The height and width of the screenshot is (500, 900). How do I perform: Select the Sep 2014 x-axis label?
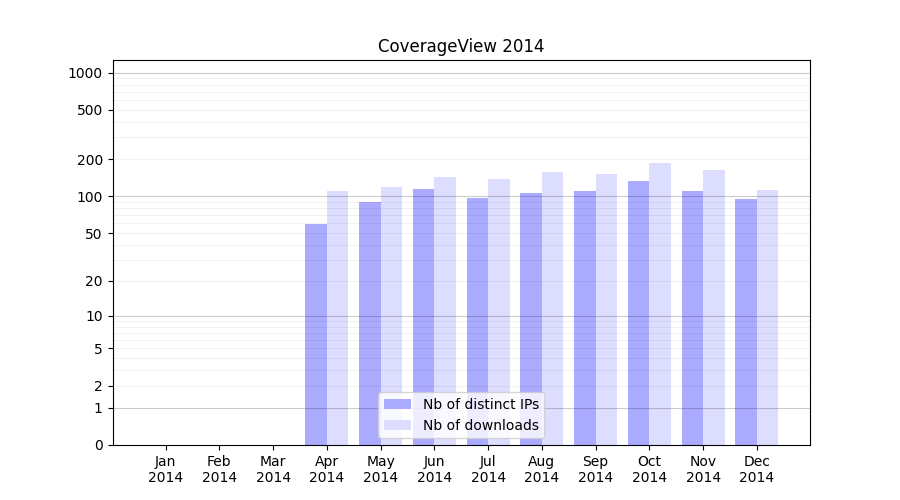pyautogui.click(x=595, y=469)
